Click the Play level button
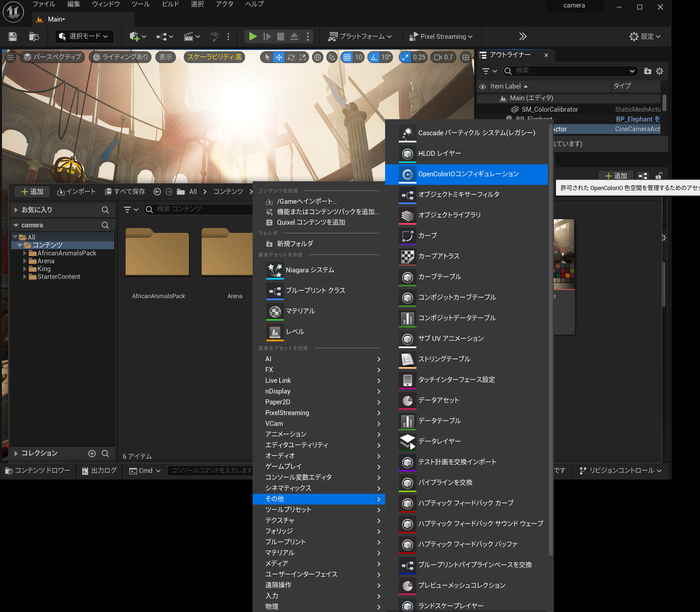The width and height of the screenshot is (700, 612). [253, 37]
